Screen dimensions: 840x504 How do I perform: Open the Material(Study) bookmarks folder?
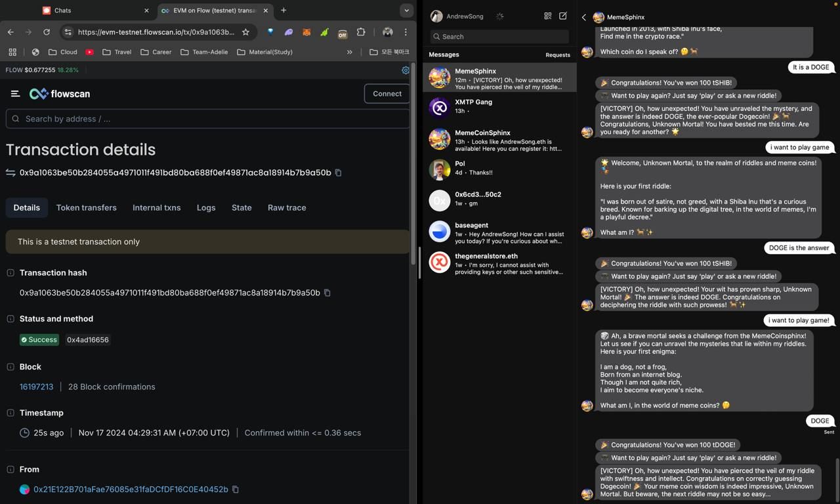(x=264, y=52)
